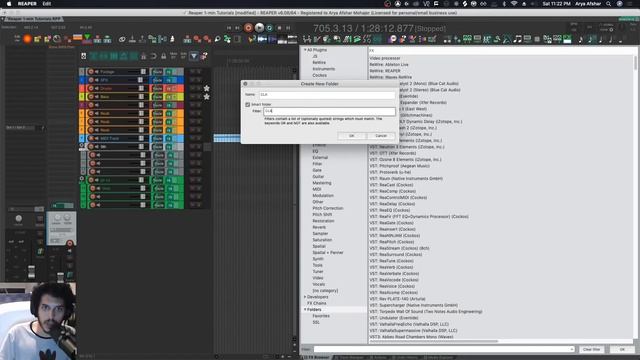Select the Instruments category
The width and height of the screenshot is (640, 360).
323,69
